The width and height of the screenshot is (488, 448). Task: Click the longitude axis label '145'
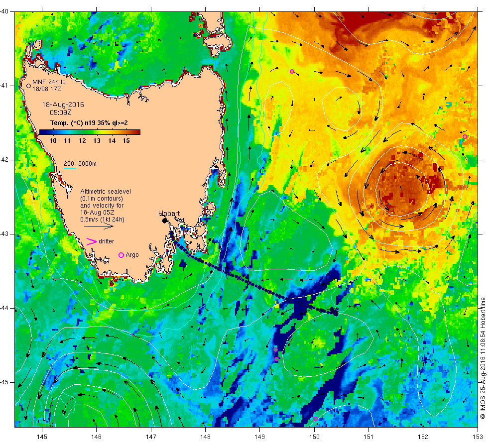click(x=42, y=437)
